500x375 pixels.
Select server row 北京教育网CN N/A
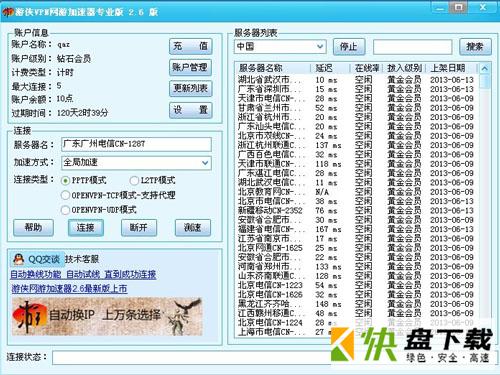click(356, 192)
